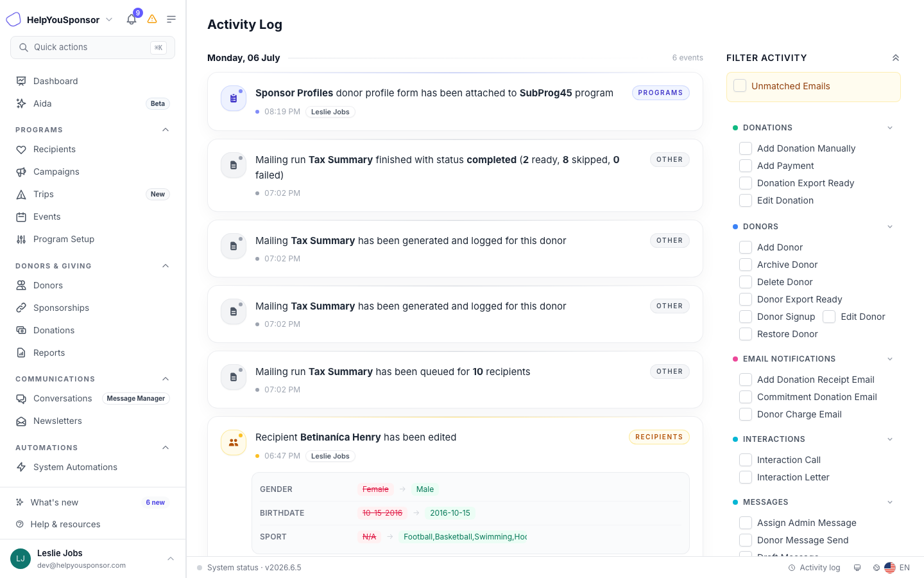
Task: Check the Add Donation Manually filter
Action: tap(746, 148)
